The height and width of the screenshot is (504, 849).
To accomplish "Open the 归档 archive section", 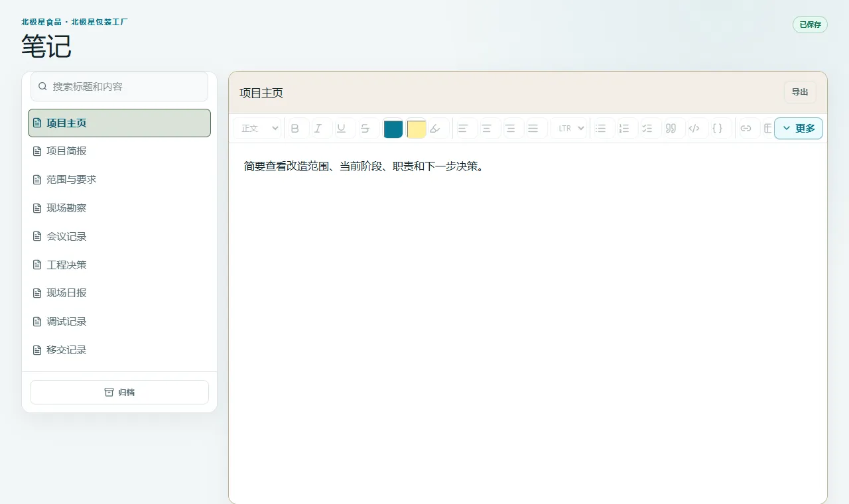I will pos(119,392).
